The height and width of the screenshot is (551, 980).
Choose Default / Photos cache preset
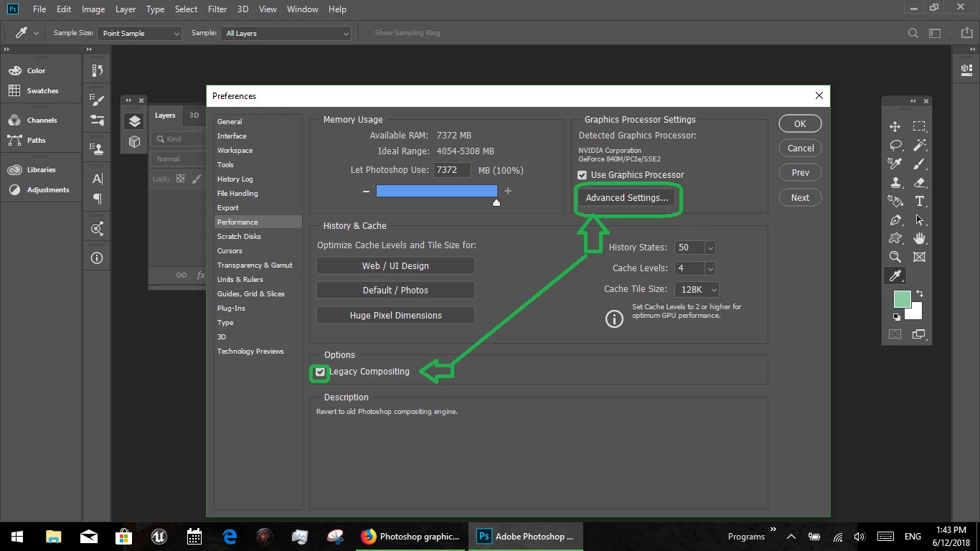click(x=395, y=291)
